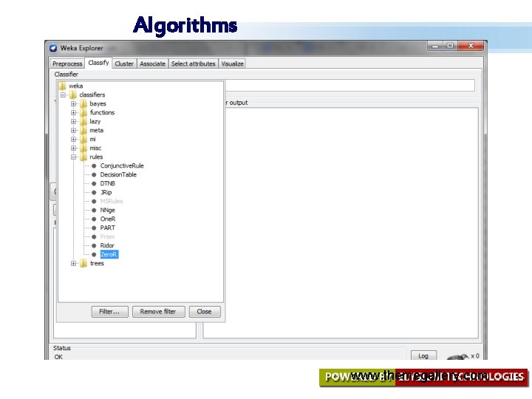Expand the bayes folder node
Image resolution: width=532 pixels, height=399 pixels.
pos(74,104)
